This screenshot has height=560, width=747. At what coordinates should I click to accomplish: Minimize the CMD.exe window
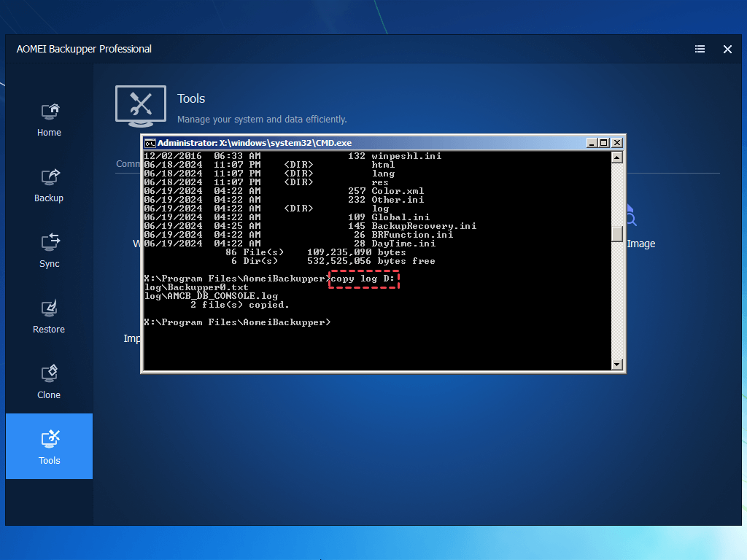click(x=592, y=143)
